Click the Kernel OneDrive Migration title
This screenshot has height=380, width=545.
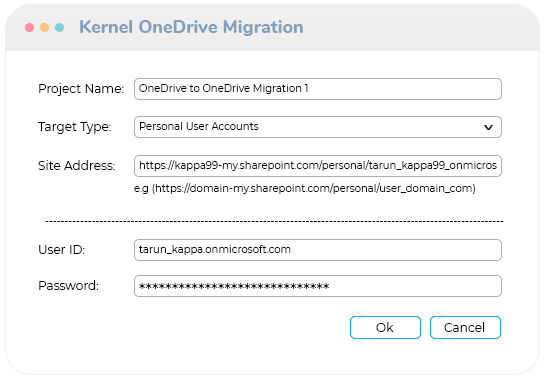pos(191,27)
